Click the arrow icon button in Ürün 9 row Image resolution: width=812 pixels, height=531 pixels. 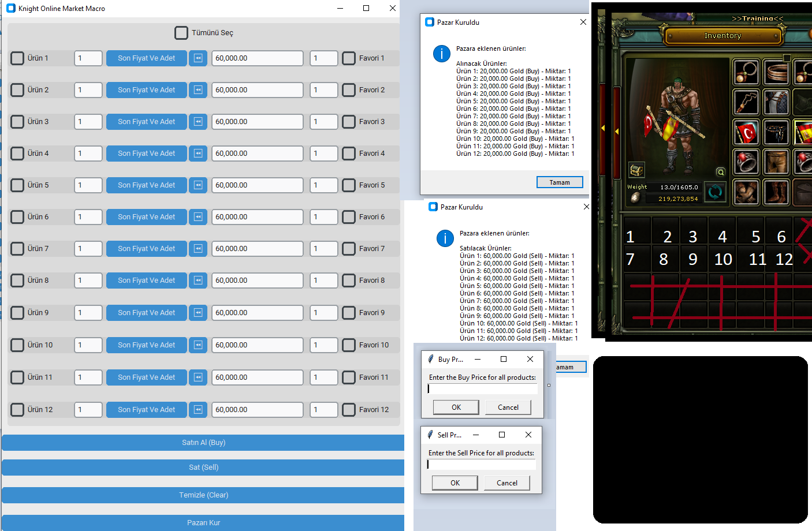(x=198, y=313)
